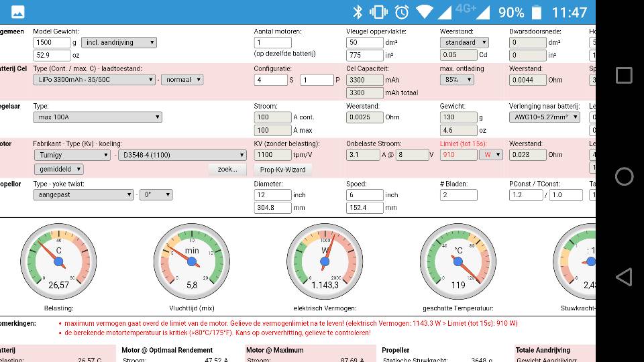644x362 pixels.
Task: Click the onbelaste stroom 8 V field
Action: 413,155
